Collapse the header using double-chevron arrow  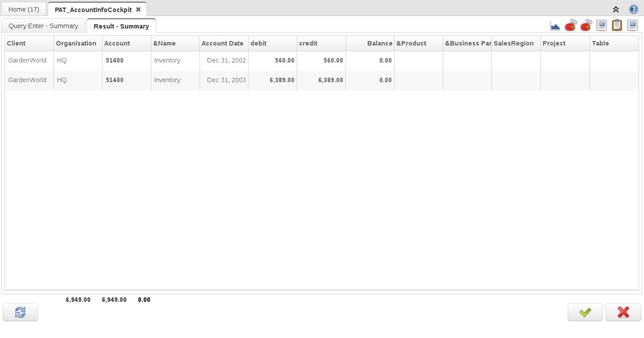[616, 9]
